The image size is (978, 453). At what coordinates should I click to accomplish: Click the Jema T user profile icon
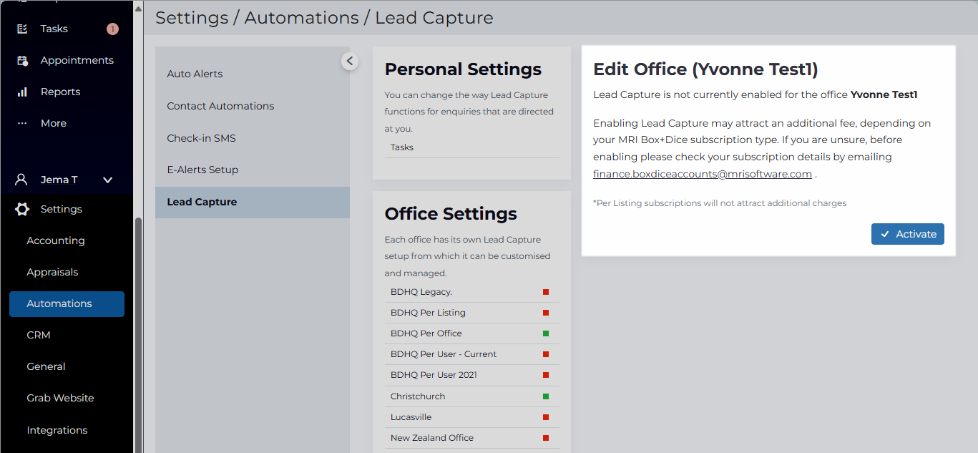click(22, 180)
